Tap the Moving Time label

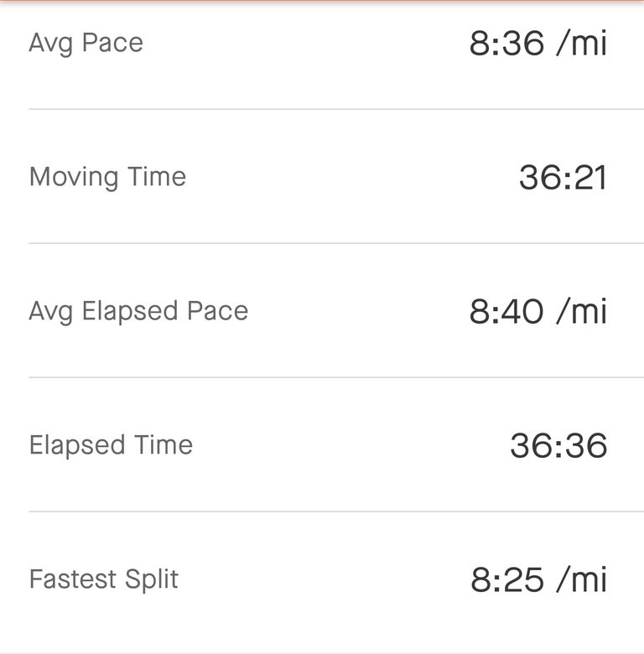[x=107, y=177]
